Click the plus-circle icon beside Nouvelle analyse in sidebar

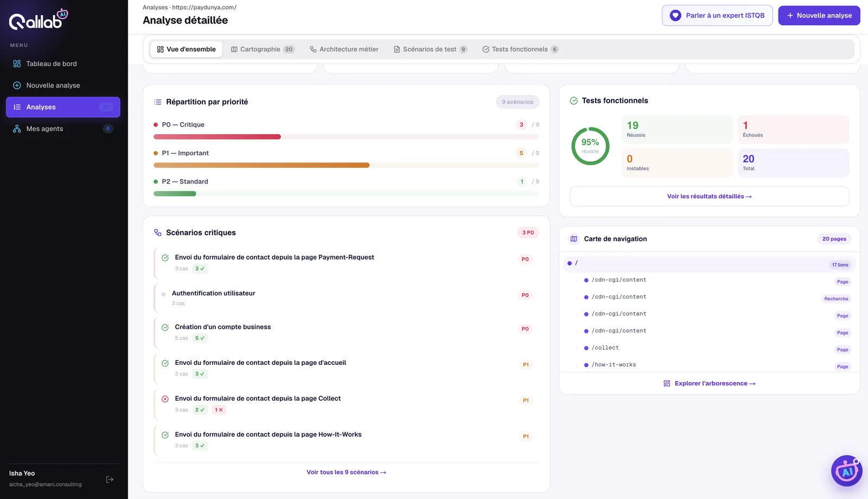coord(17,85)
